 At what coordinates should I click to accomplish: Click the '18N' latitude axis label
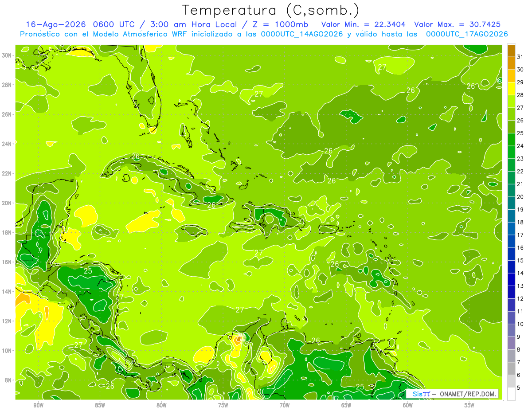(7, 232)
